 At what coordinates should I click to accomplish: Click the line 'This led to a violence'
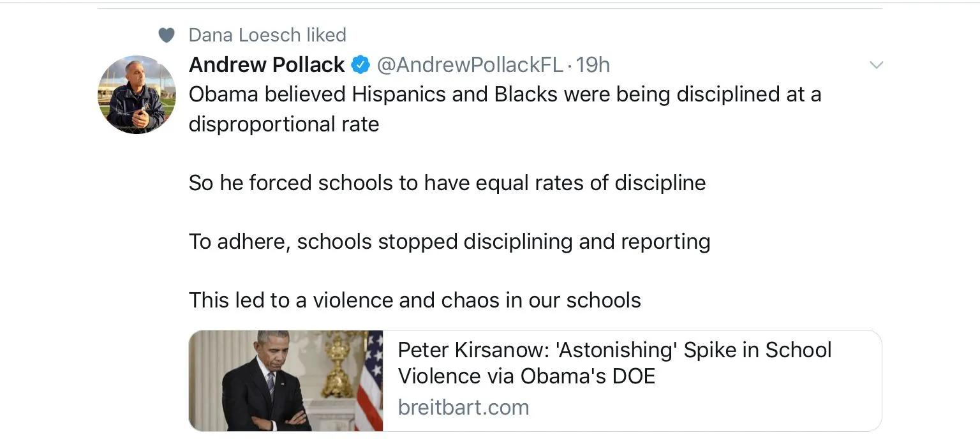(415, 300)
